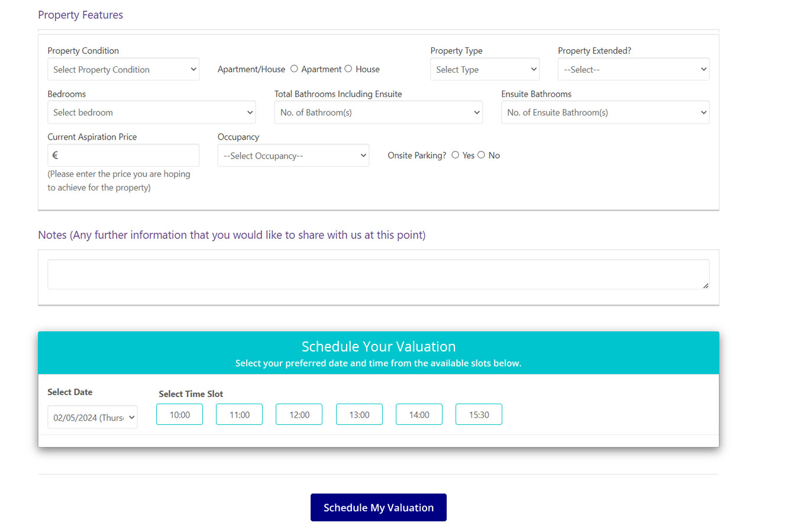Screen dimensions: 791x532
Task: Pick the 15:30 time slot
Action: 479,414
